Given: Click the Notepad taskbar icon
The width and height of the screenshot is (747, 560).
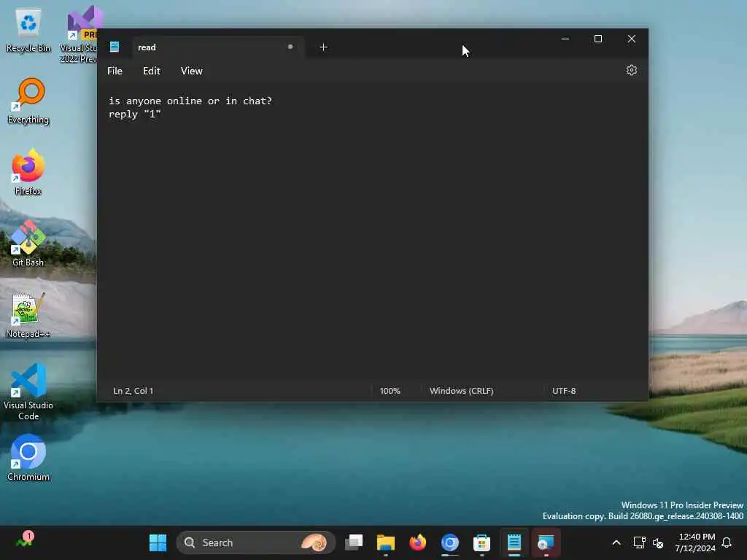Looking at the screenshot, I should [x=514, y=542].
